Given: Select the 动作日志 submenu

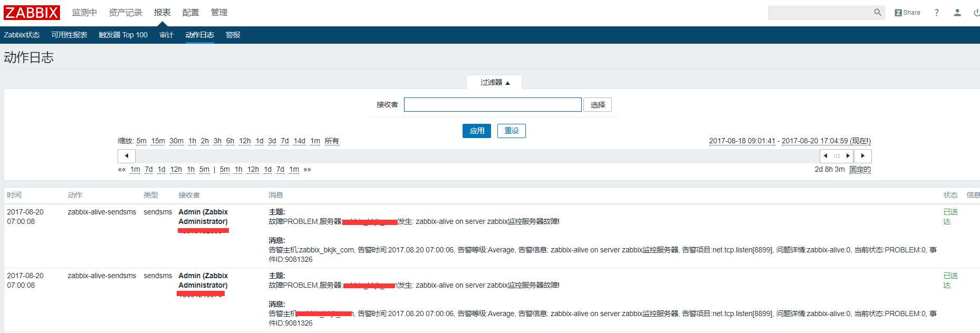Looking at the screenshot, I should coord(200,35).
